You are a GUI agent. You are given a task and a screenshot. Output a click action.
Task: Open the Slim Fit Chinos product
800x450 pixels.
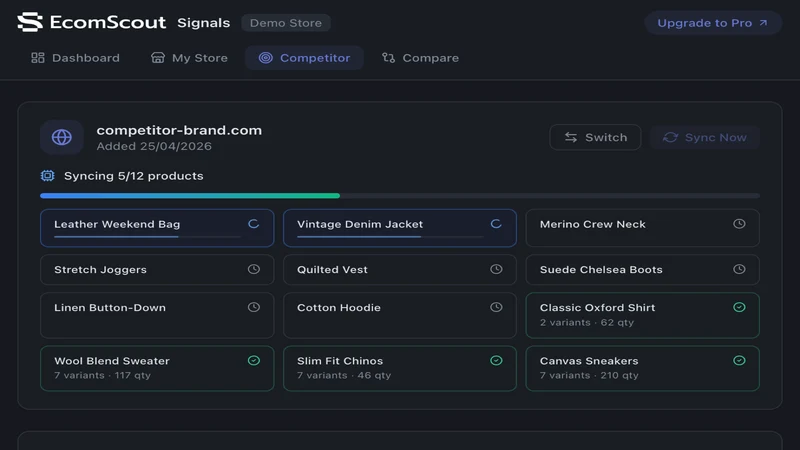click(400, 368)
